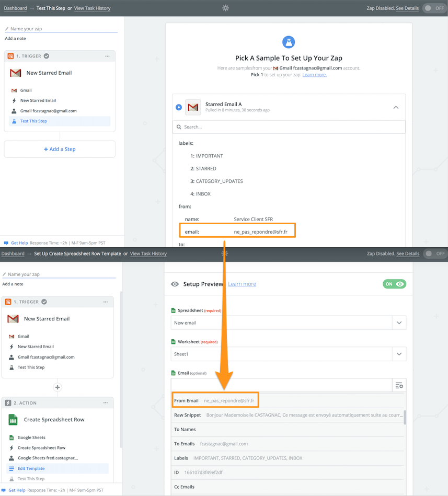Screen dimensions: 448x496
Task: Select the Raw Snippet field option
Action: (x=288, y=415)
